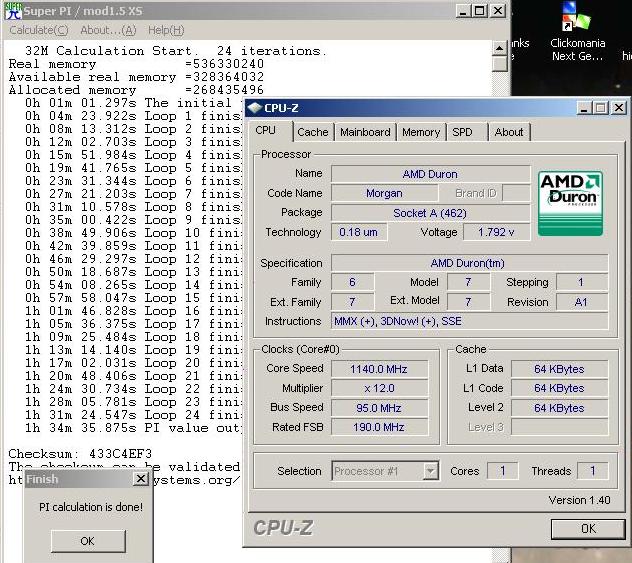Click the Super PI scrollbar up arrow
The image size is (632, 563).
coord(500,48)
